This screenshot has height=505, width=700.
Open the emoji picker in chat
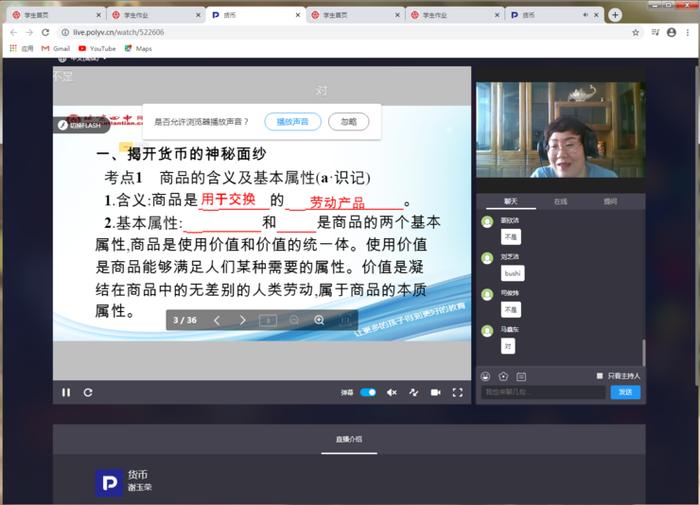(485, 376)
